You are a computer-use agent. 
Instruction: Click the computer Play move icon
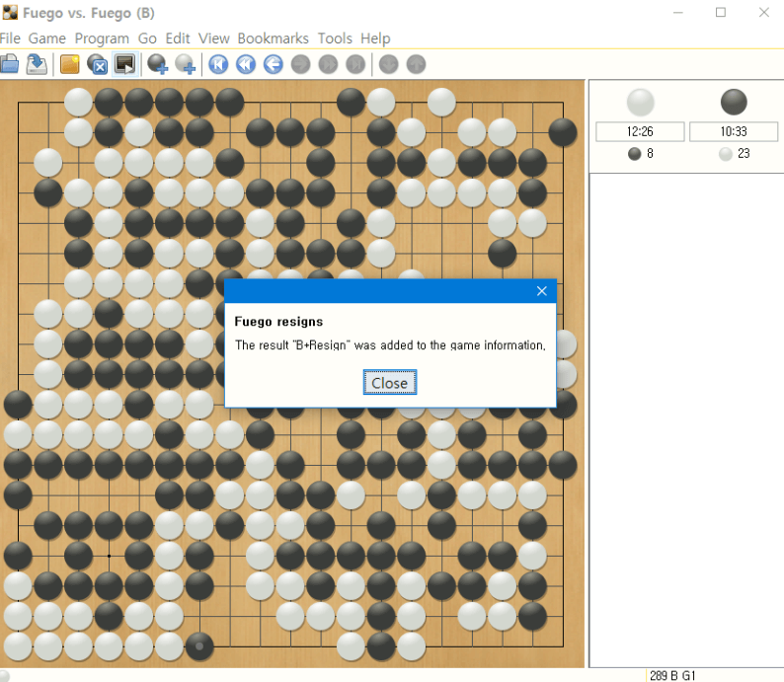[124, 64]
